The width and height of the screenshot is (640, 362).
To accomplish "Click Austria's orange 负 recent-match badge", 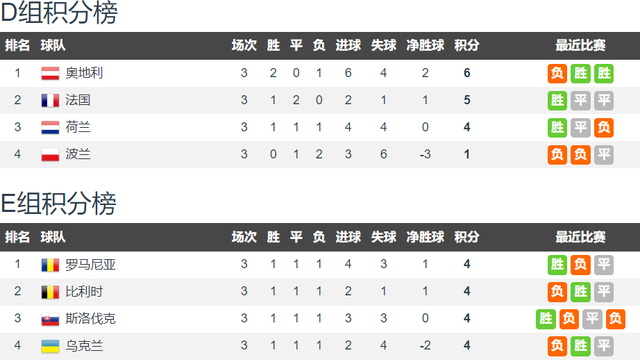I will pyautogui.click(x=557, y=73).
